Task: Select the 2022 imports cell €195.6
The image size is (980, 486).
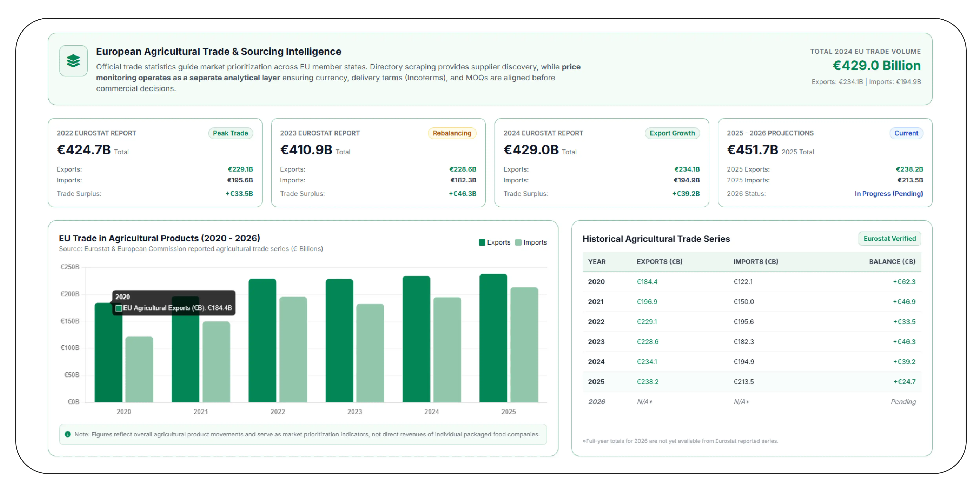Action: tap(743, 322)
